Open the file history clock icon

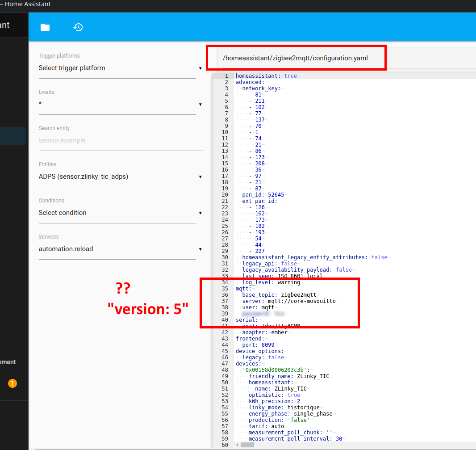pos(78,27)
